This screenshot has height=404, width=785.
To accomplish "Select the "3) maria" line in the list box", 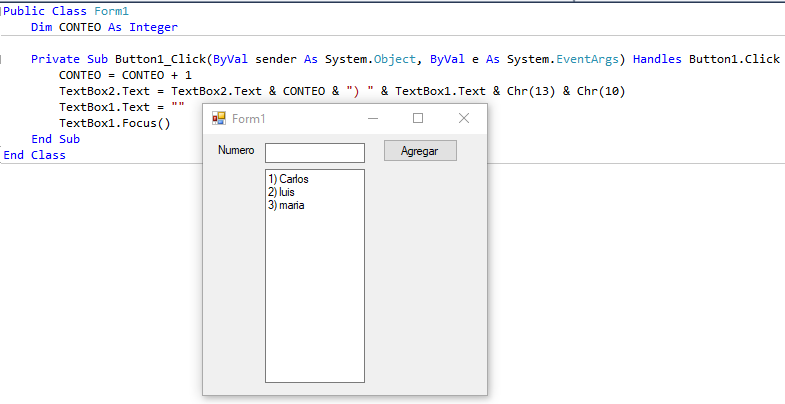I will click(x=286, y=205).
